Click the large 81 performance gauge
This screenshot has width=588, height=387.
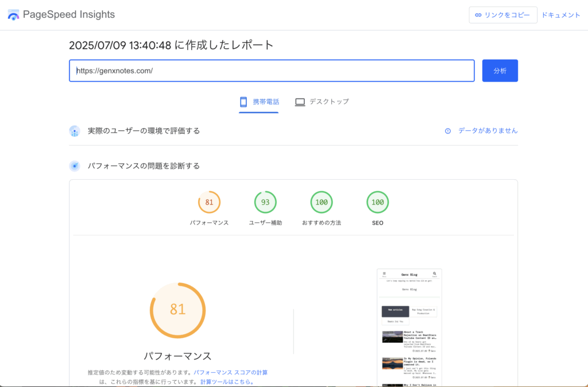178,311
